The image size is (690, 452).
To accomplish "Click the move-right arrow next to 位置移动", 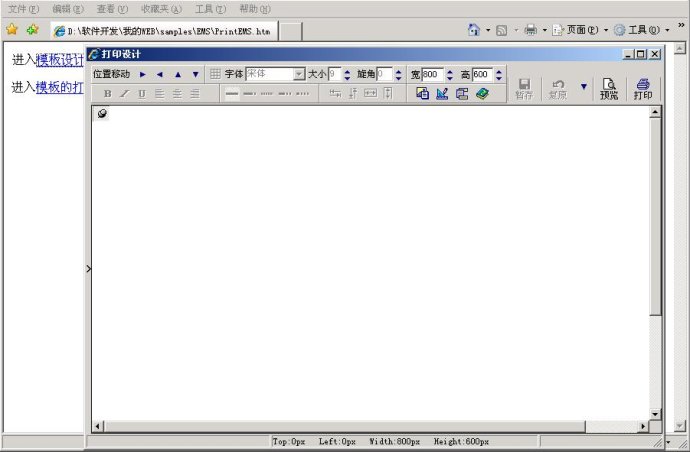I will pos(142,74).
